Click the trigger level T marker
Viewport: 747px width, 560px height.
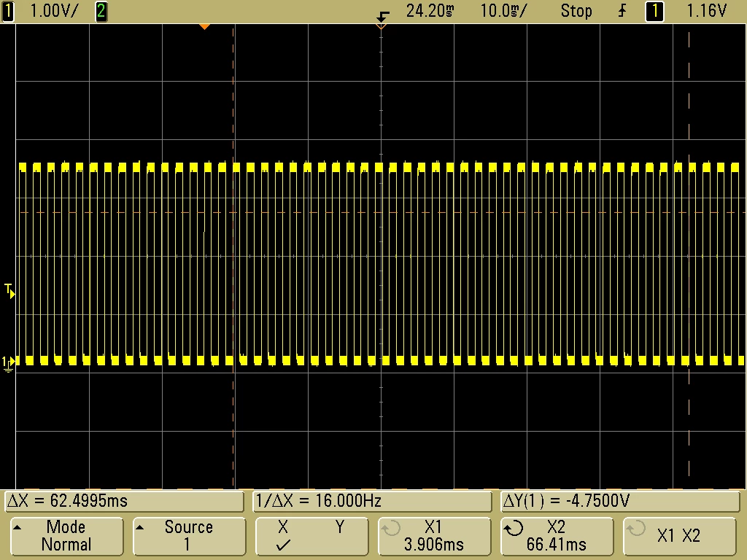pyautogui.click(x=9, y=291)
